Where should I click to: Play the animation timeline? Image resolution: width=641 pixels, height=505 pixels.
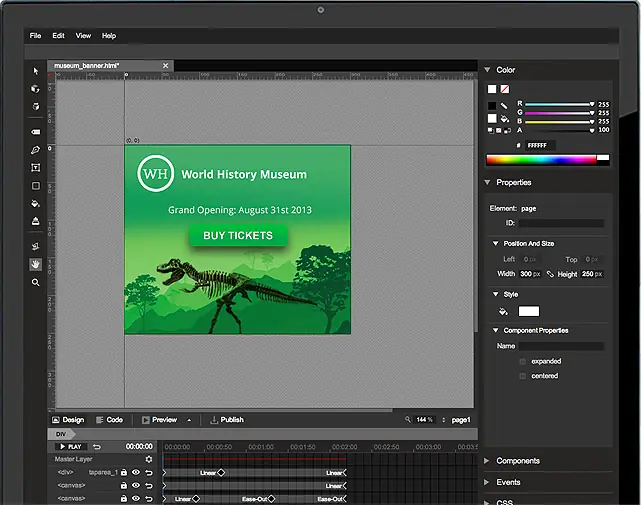tap(71, 447)
